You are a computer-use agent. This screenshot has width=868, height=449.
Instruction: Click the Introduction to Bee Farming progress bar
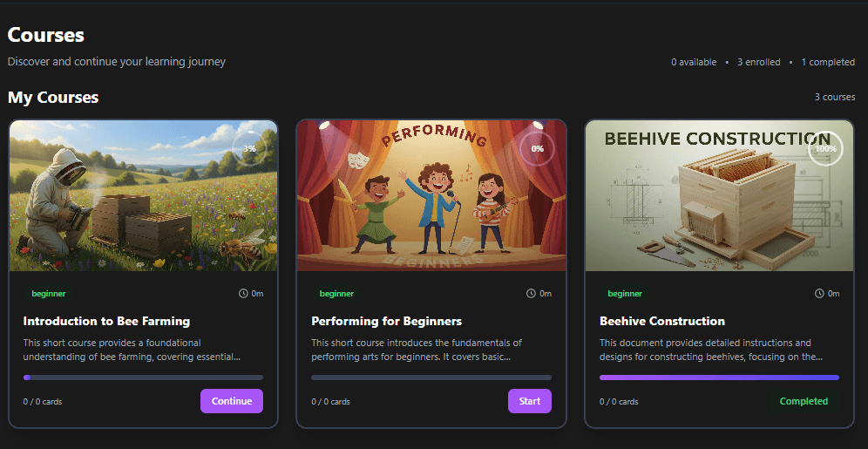(143, 378)
